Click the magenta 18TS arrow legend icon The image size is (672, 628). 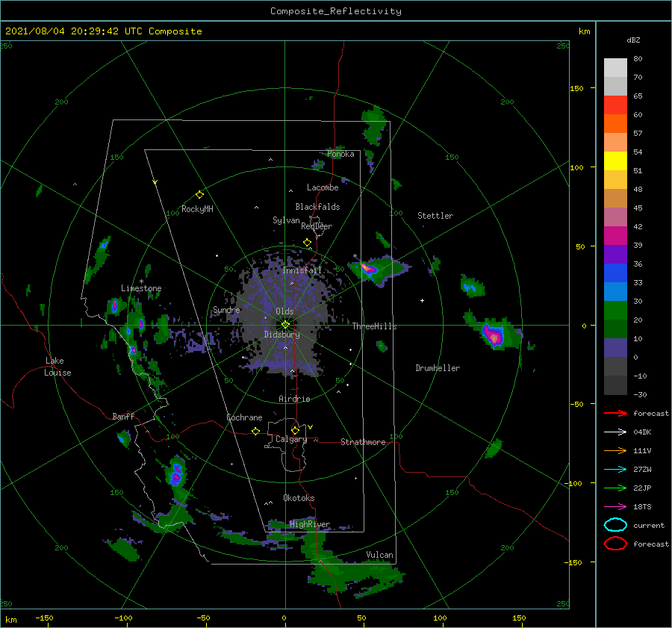click(615, 507)
